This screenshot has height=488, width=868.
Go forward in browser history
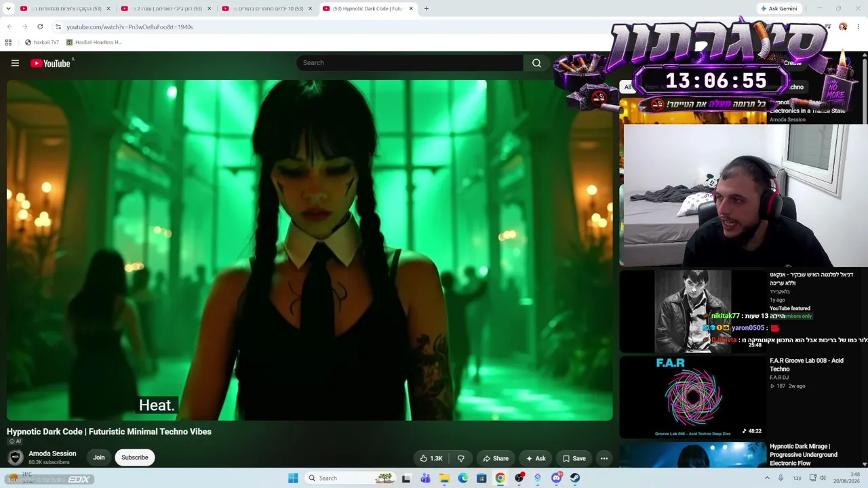(x=24, y=27)
